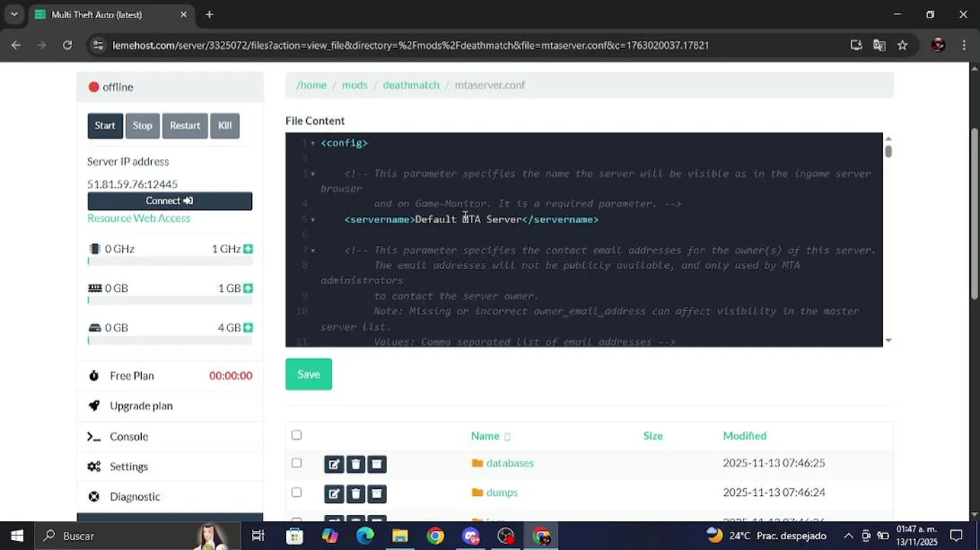Open Copilot app from taskbar
980x550 pixels.
tap(330, 536)
